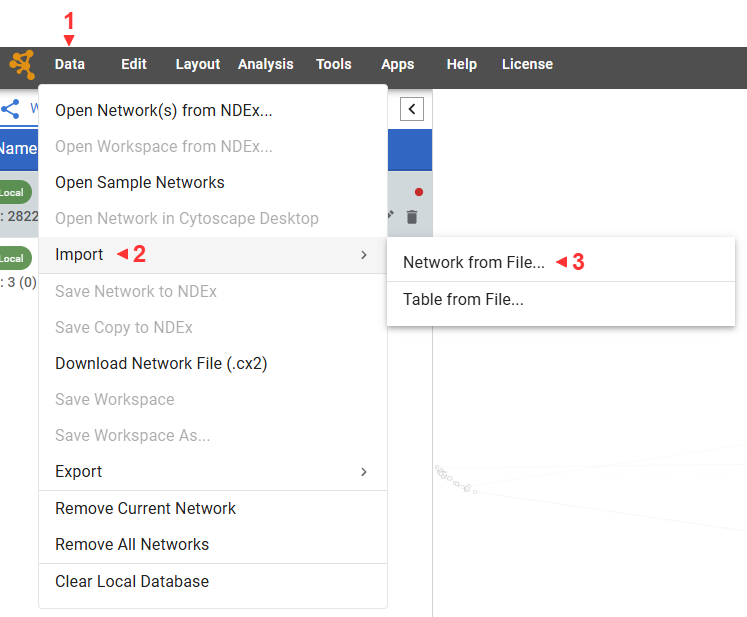Click the Cytoscape logo icon
Screen dimensions: 747x617
(22, 64)
